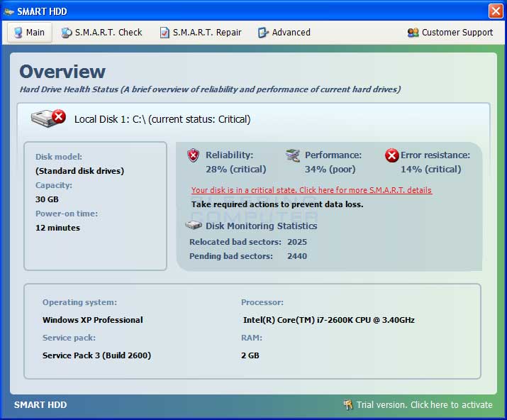
Task: Click the 'Pending bad sectors:' label
Action: pos(231,256)
